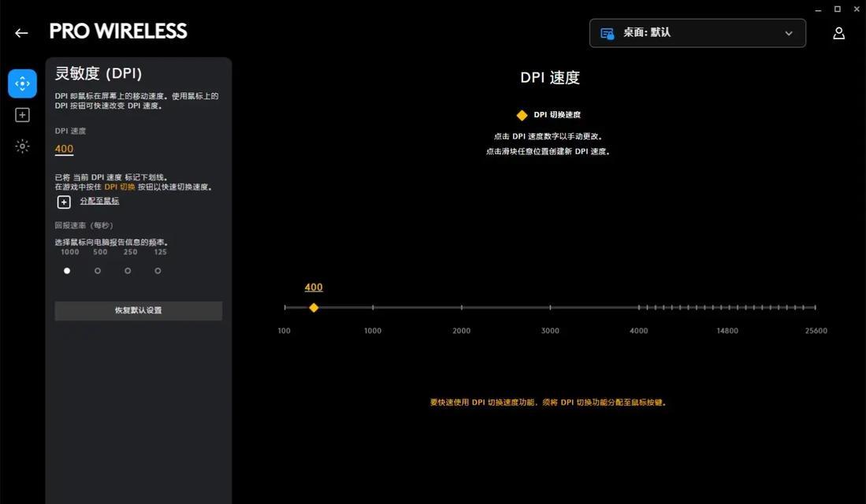Open the Assignments plus-box sidebar tab
Image resolution: width=866 pixels, height=504 pixels.
pyautogui.click(x=22, y=115)
